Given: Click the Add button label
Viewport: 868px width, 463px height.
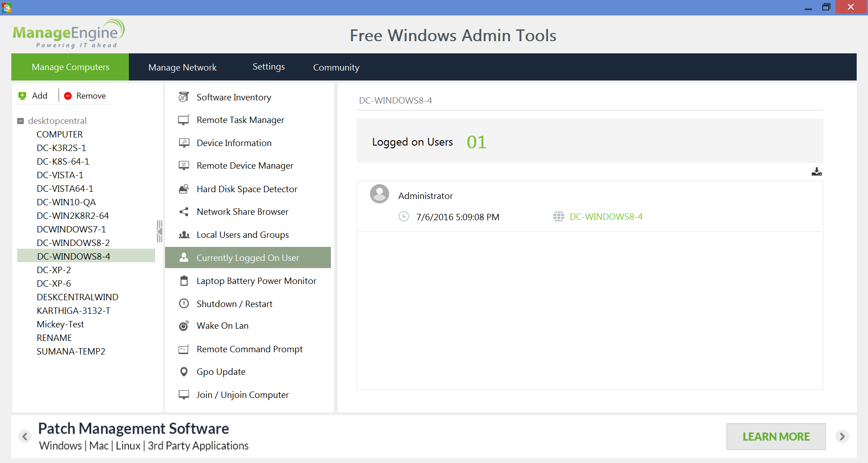Looking at the screenshot, I should 40,95.
